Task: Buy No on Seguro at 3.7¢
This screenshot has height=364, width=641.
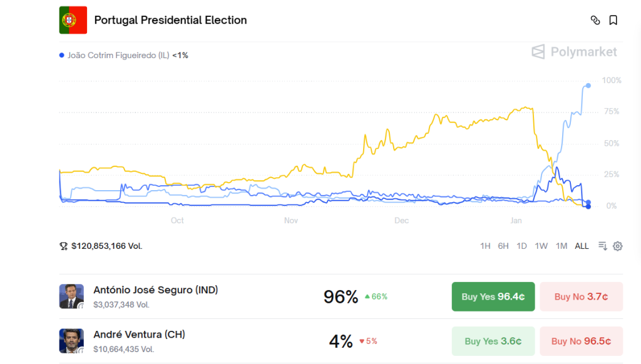Action: pos(581,296)
